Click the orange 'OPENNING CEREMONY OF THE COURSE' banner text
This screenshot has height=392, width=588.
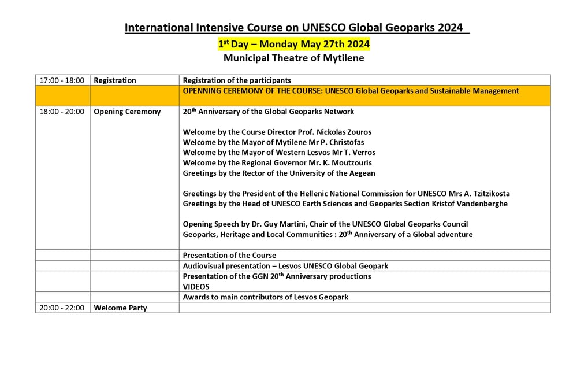tap(351, 91)
